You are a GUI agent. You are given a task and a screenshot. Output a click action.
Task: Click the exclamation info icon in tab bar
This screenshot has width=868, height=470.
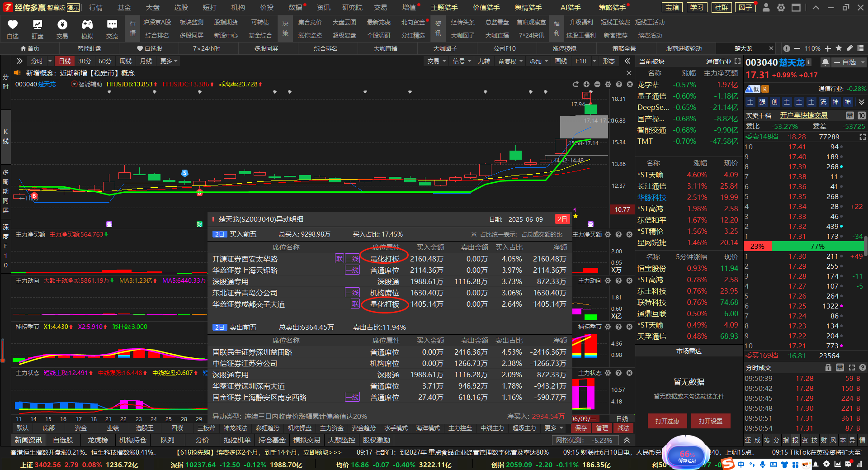point(787,48)
